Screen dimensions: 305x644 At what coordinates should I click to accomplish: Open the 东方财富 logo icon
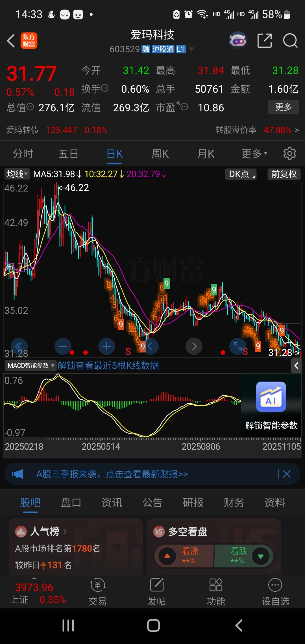point(29,41)
